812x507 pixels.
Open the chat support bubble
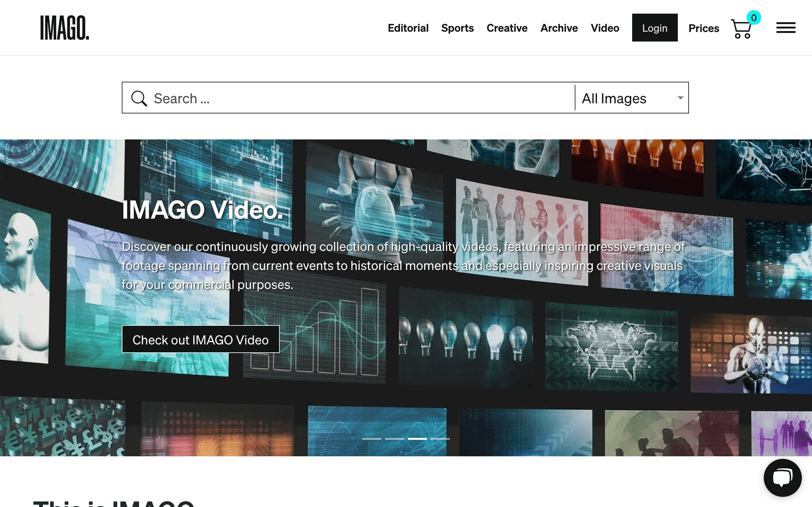[782, 478]
